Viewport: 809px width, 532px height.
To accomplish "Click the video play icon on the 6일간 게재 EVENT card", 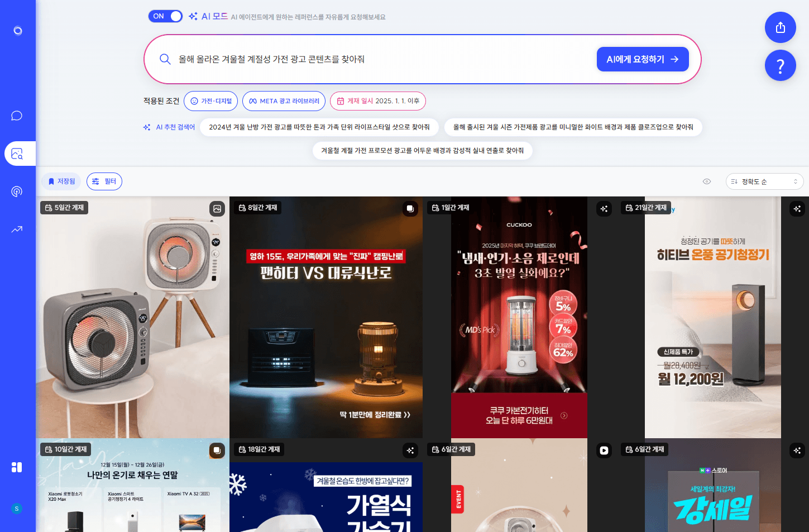I will (604, 450).
